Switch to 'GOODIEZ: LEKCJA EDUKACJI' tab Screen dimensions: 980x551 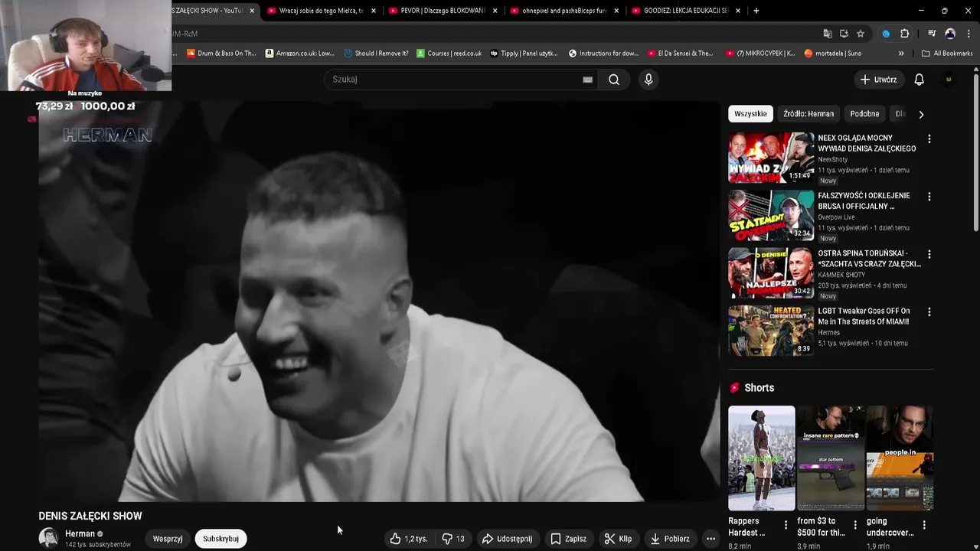tap(686, 11)
